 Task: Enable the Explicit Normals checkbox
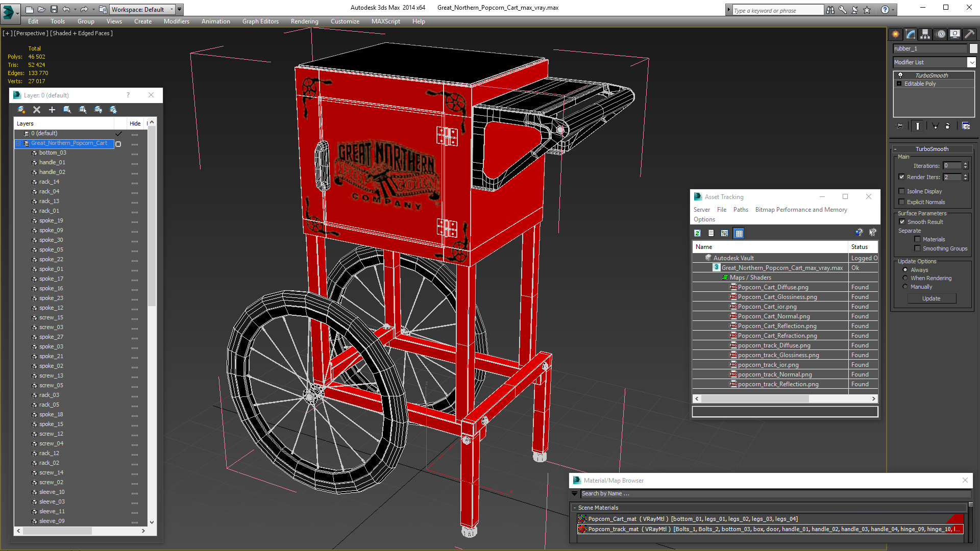click(901, 202)
